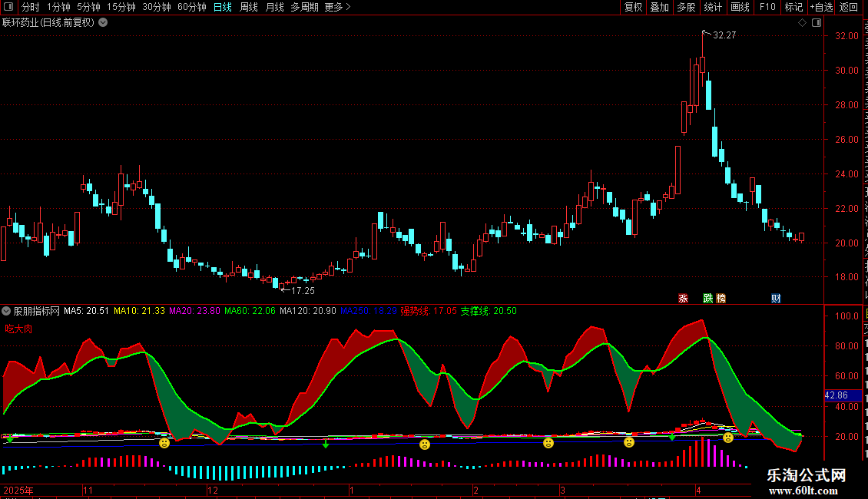Click the 17.25 low price label
The image size is (868, 499).
(x=303, y=290)
